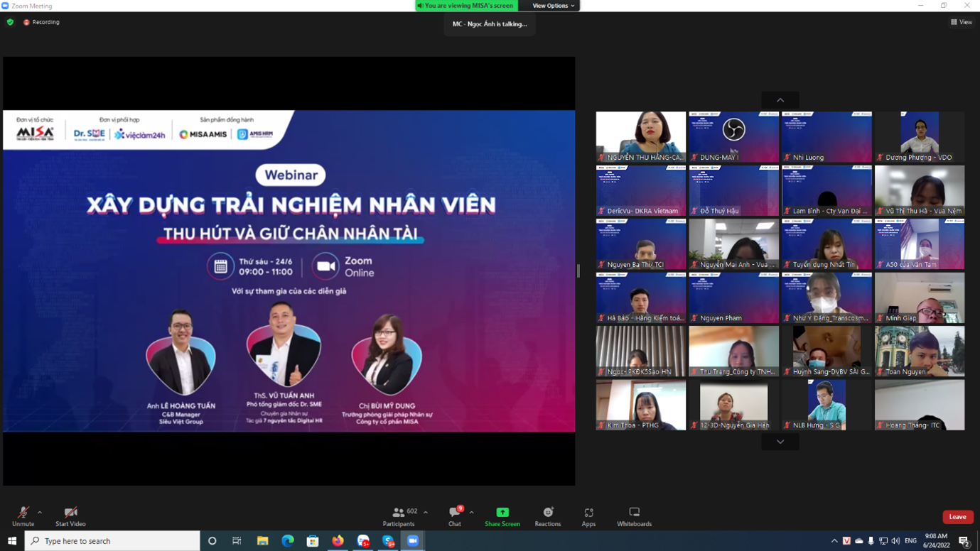This screenshot has height=551, width=980.
Task: Select Tuyển dụng Nhất Tín tile
Action: pos(827,244)
